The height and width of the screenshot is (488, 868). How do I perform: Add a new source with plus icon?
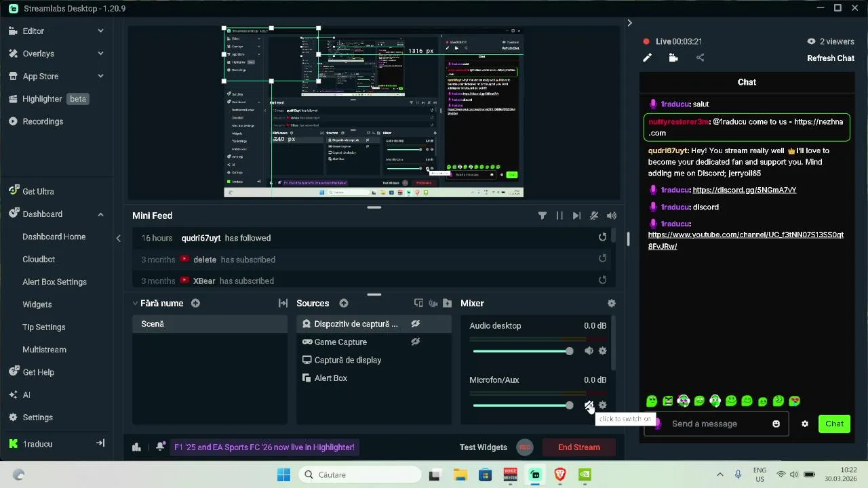tap(344, 303)
